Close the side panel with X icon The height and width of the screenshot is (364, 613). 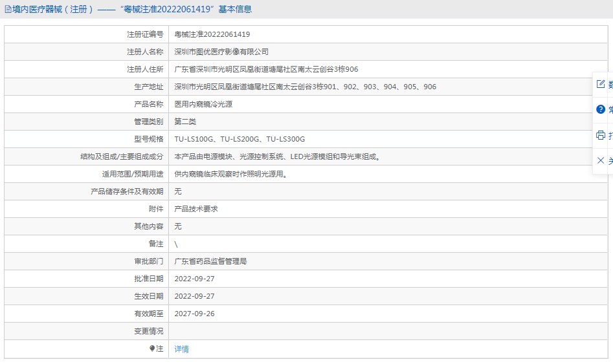point(601,160)
